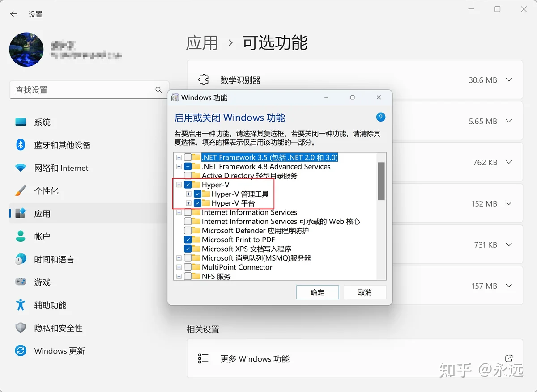Viewport: 537px width, 392px height.
Task: Check NFS 服务 checkbox
Action: click(188, 276)
